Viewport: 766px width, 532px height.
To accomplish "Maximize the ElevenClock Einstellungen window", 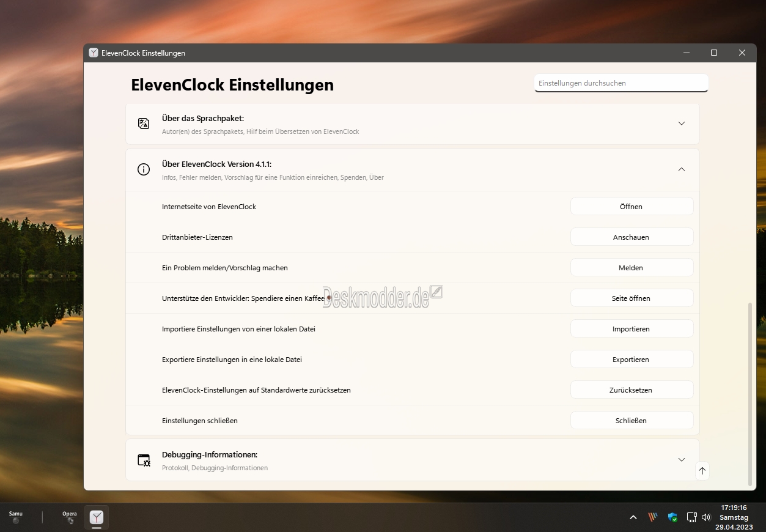I will coord(714,53).
